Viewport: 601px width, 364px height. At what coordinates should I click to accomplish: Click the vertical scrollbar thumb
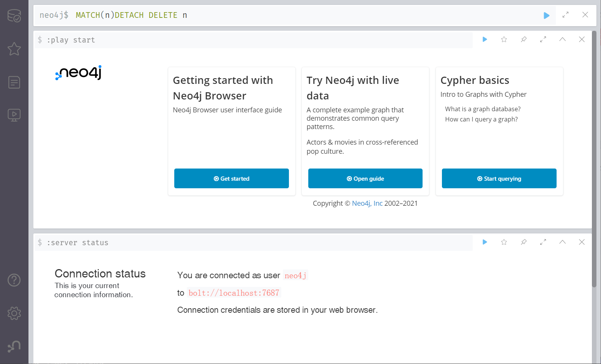pyautogui.click(x=594, y=159)
